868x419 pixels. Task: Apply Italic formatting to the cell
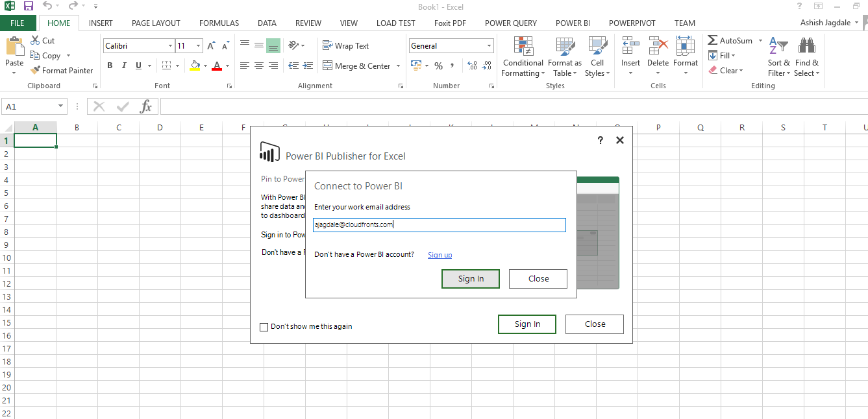(124, 66)
